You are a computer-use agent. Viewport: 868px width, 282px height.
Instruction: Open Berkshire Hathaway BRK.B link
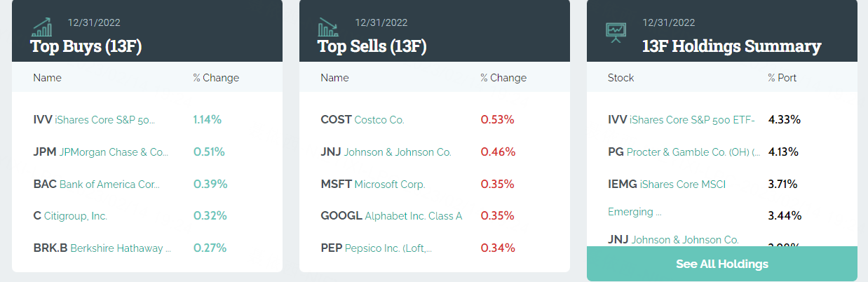click(x=102, y=248)
